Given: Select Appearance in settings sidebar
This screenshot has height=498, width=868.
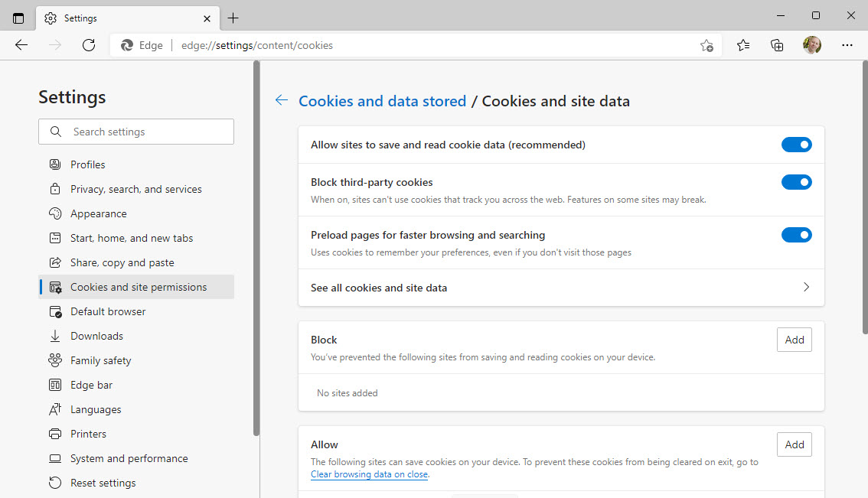Looking at the screenshot, I should tap(98, 213).
